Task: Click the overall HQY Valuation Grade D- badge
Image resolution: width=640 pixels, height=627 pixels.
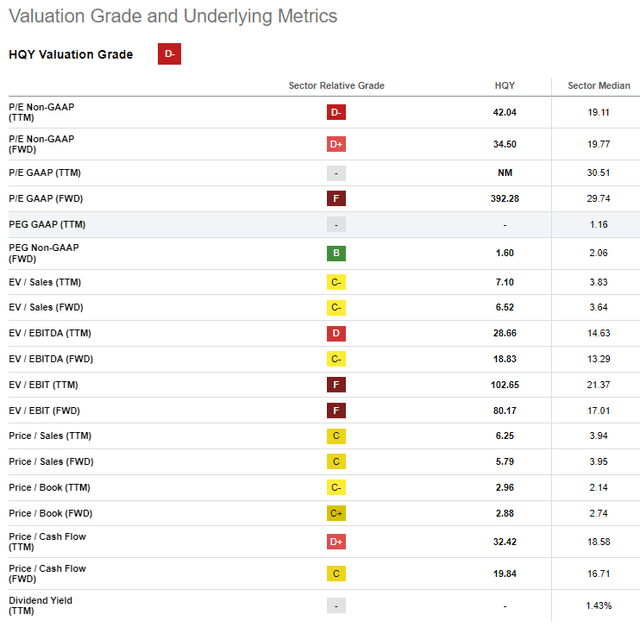Action: pyautogui.click(x=169, y=54)
